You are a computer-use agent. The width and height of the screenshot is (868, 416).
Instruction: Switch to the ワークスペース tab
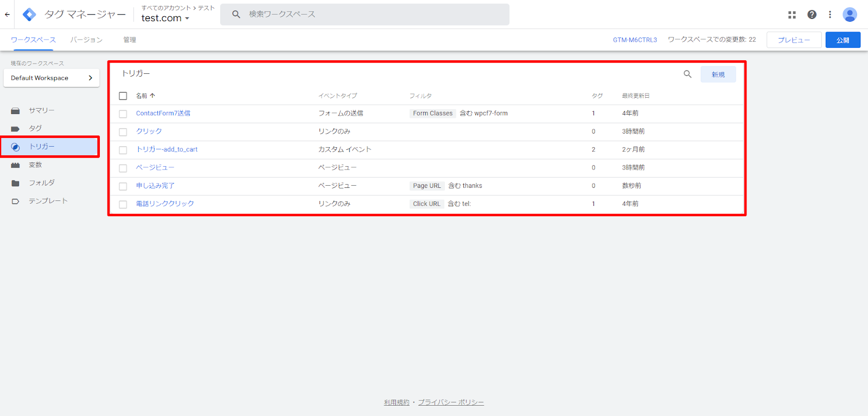point(33,40)
